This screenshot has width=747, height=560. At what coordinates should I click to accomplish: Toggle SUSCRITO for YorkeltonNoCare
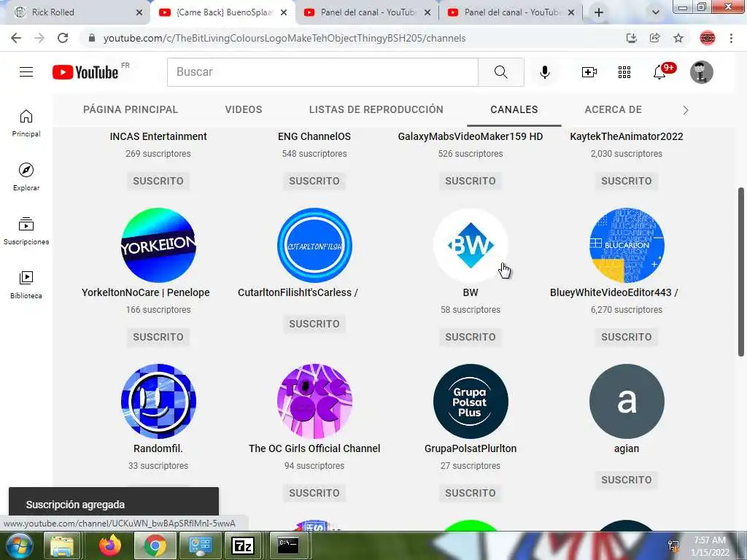click(x=158, y=337)
